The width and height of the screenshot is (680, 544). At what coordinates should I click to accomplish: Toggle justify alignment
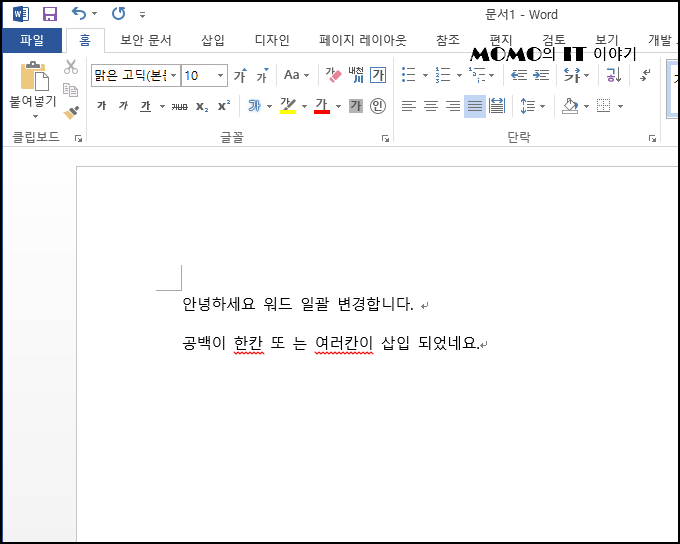coord(475,106)
